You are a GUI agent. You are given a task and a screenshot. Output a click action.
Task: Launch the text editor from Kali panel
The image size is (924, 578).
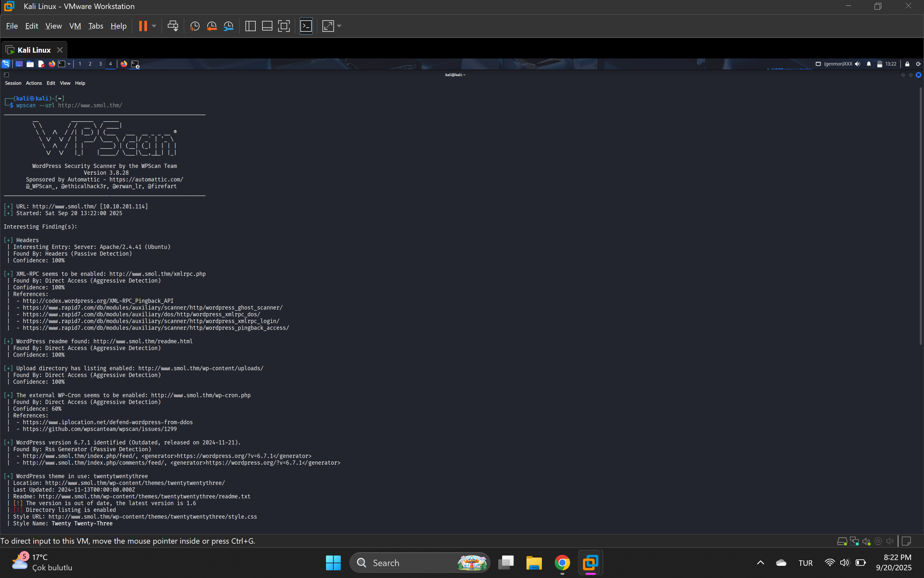click(x=41, y=64)
